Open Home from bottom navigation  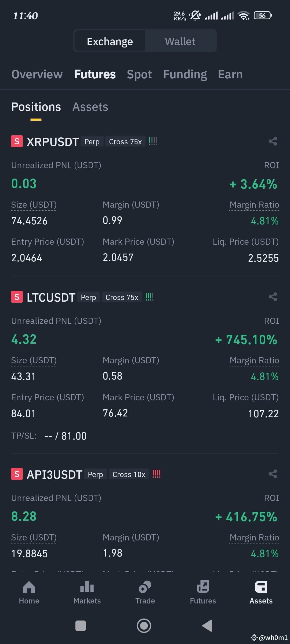click(x=29, y=592)
